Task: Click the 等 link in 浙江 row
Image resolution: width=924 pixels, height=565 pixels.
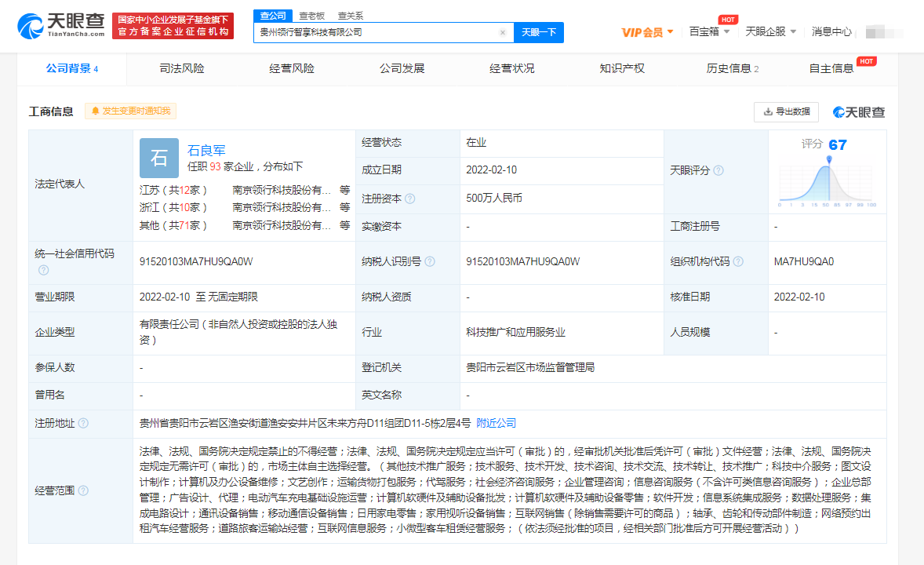Action: click(x=344, y=208)
